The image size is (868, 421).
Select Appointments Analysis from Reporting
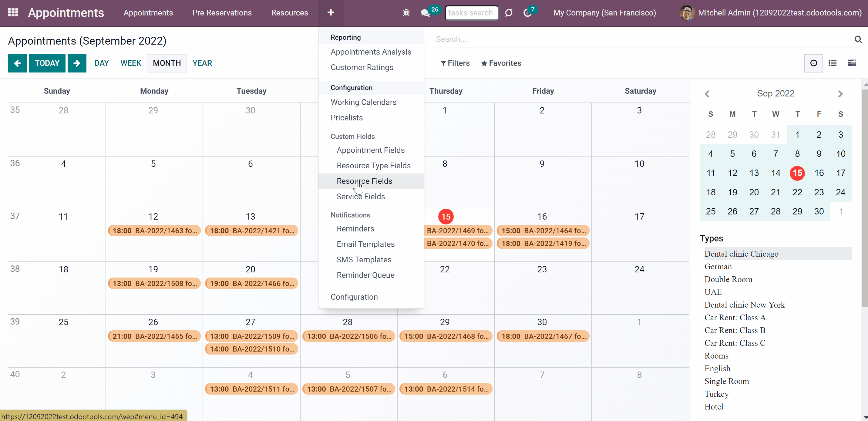point(371,52)
